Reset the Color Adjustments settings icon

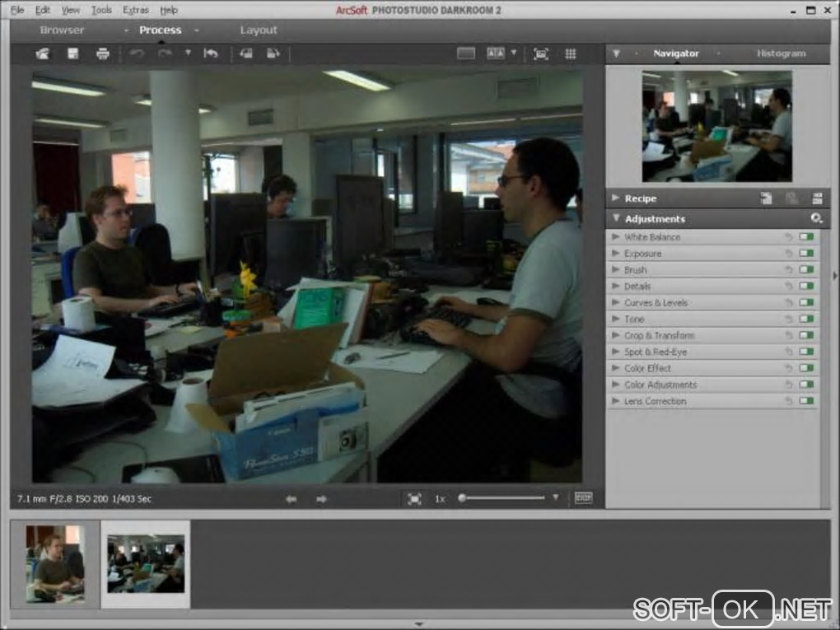(x=789, y=385)
